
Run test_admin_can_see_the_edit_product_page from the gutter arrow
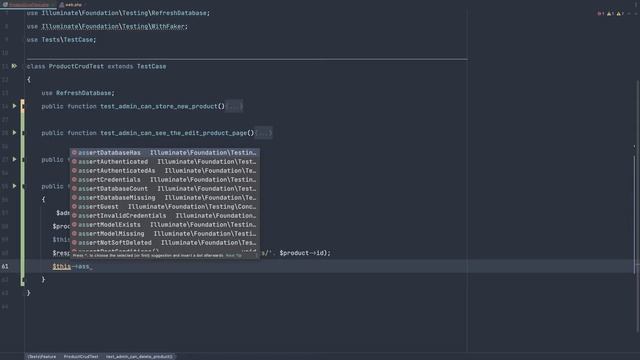[x=14, y=132]
